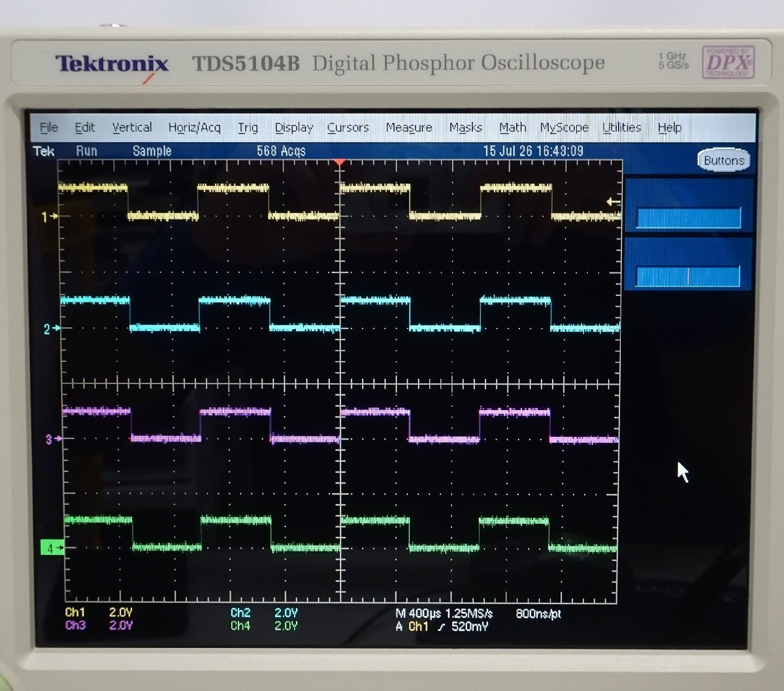Click the lower blue zoom position bar
784x691 pixels.
tap(688, 276)
